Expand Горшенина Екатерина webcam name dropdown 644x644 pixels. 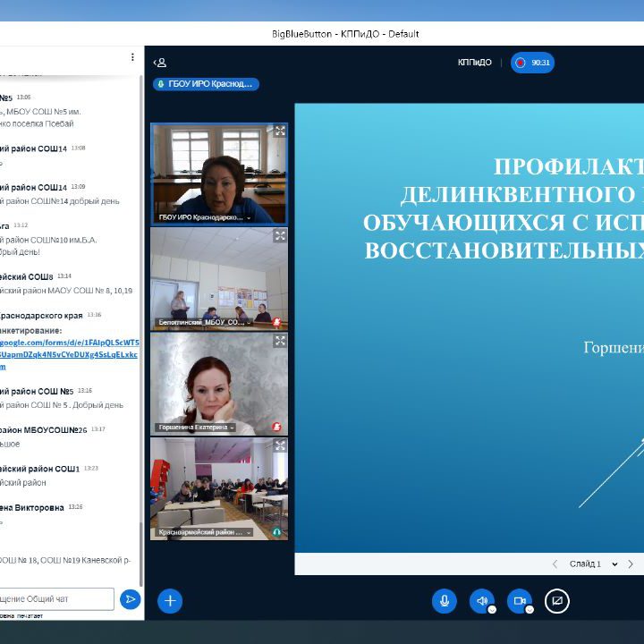point(232,428)
